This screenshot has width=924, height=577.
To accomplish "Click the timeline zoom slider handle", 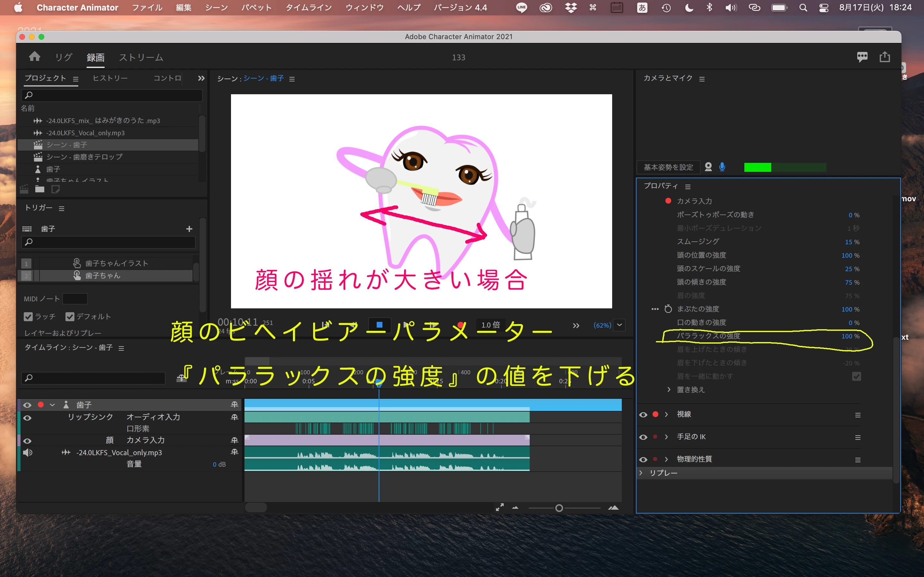I will tap(559, 508).
